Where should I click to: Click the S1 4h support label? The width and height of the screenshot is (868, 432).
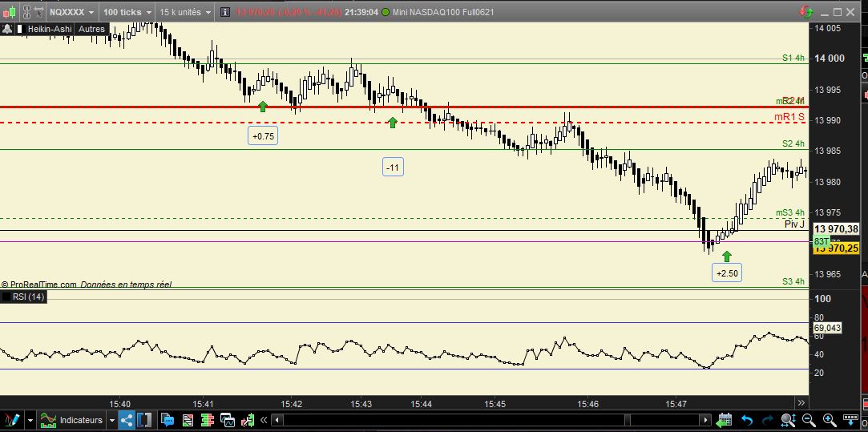pyautogui.click(x=793, y=58)
